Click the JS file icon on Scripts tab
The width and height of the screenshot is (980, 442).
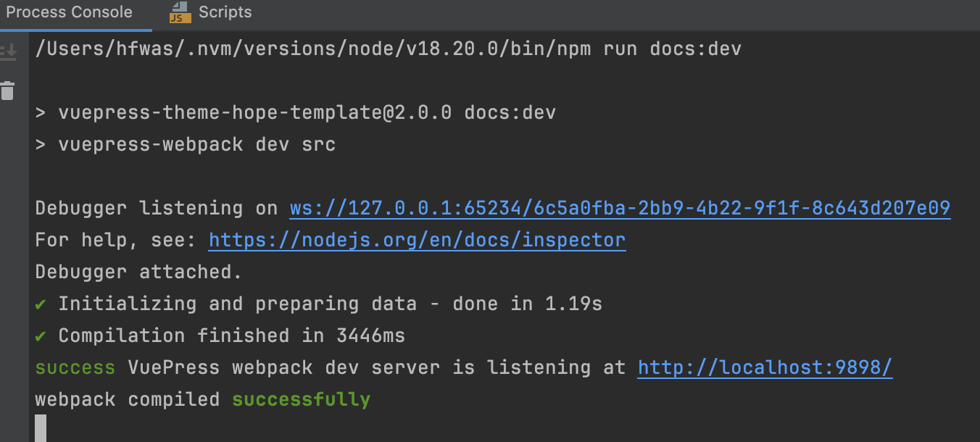pos(178,12)
